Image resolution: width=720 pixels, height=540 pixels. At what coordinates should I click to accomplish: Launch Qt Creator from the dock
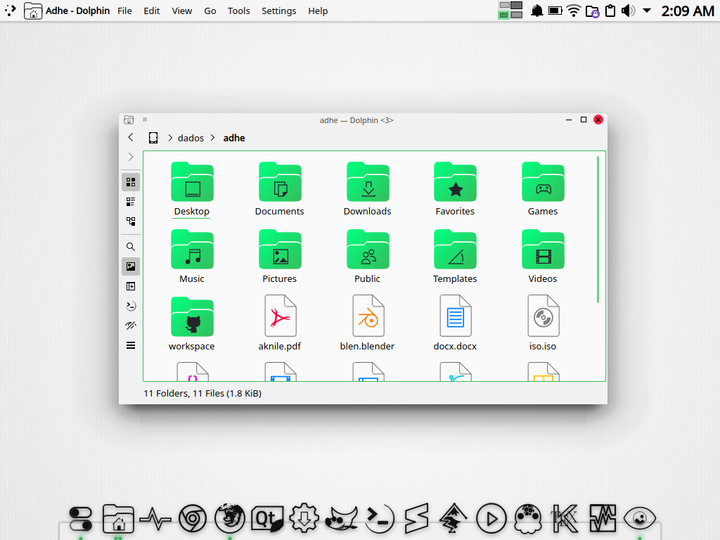coord(267,519)
